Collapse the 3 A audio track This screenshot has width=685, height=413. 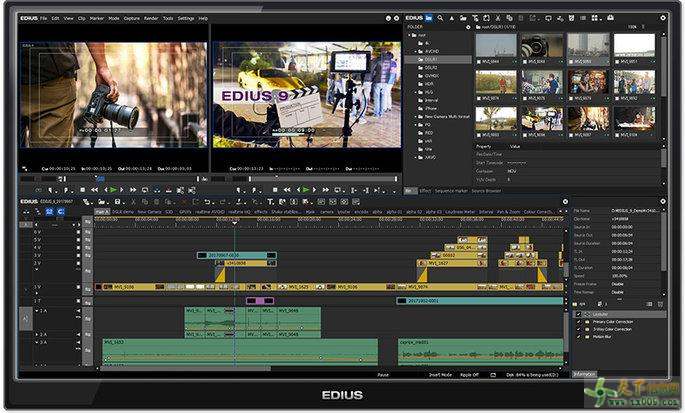click(37, 342)
